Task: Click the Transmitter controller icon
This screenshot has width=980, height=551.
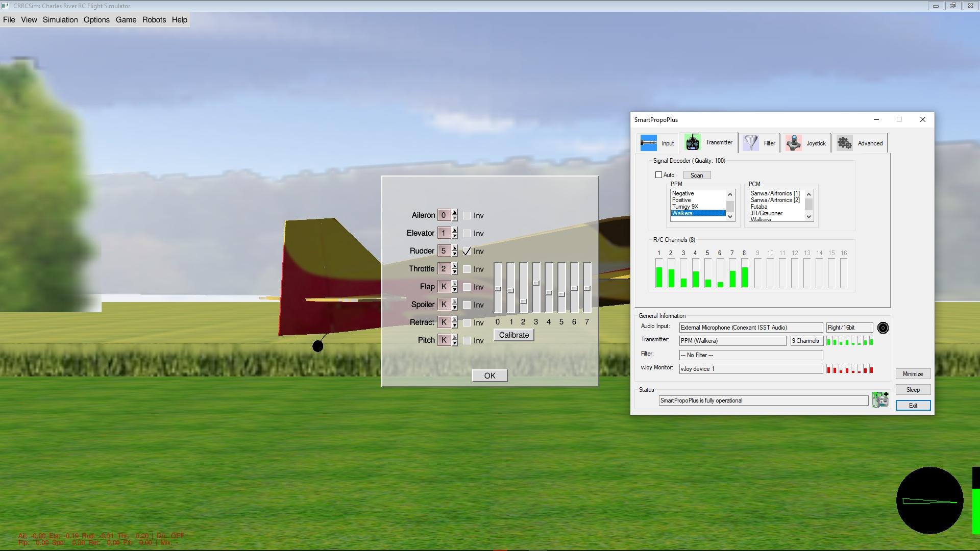Action: [692, 143]
